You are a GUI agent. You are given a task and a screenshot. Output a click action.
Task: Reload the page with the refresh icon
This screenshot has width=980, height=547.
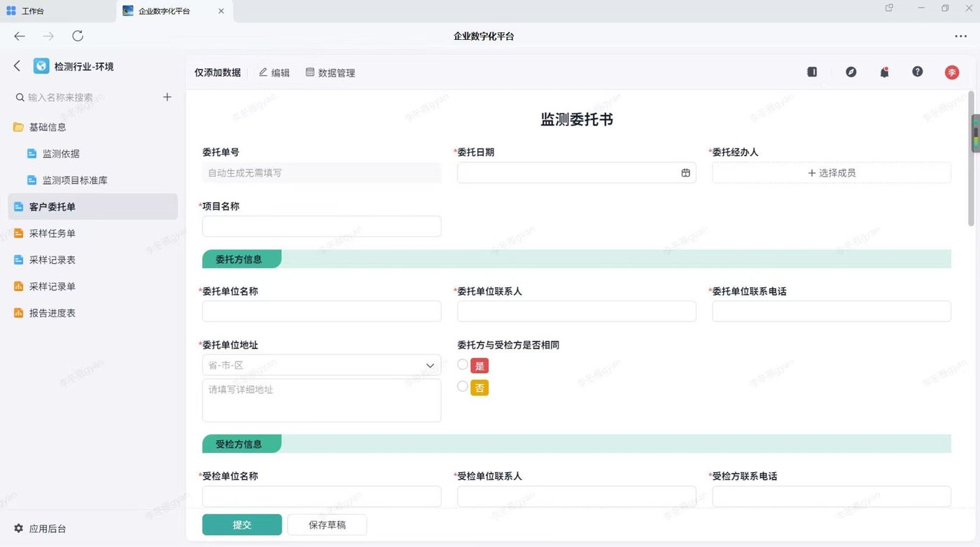pyautogui.click(x=78, y=36)
